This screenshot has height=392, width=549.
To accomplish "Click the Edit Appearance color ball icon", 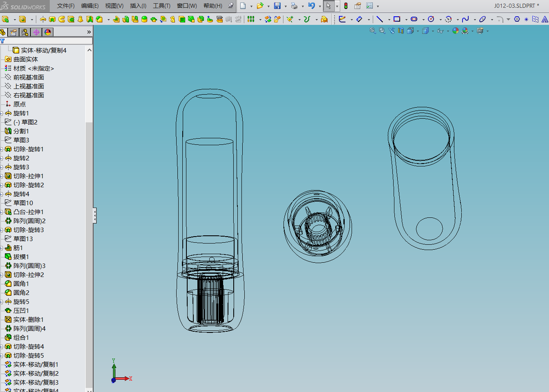I will tap(456, 31).
